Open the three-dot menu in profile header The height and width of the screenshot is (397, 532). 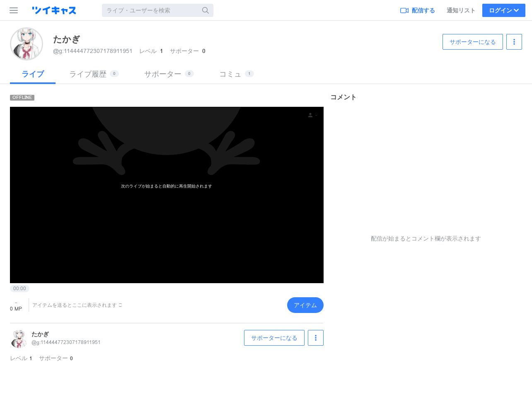tap(514, 42)
